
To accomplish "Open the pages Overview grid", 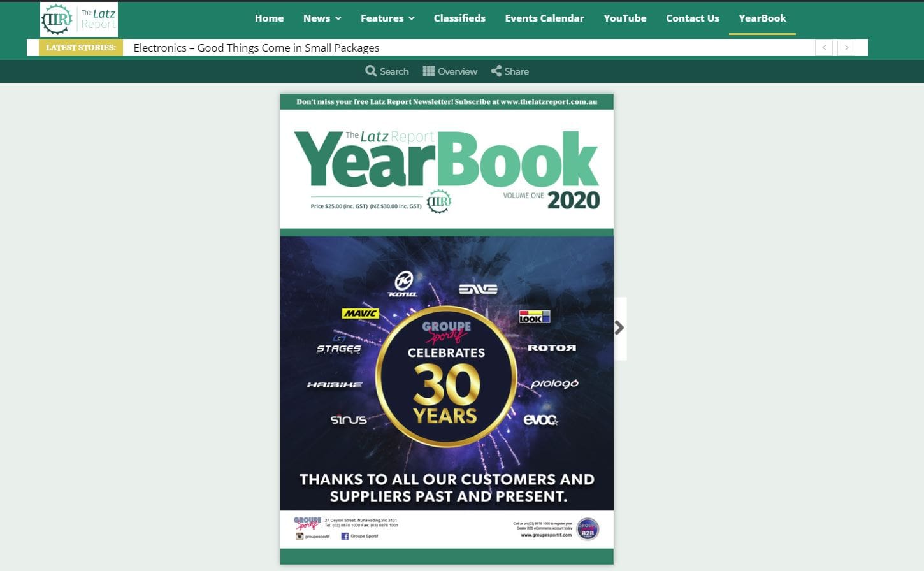I will (x=450, y=71).
